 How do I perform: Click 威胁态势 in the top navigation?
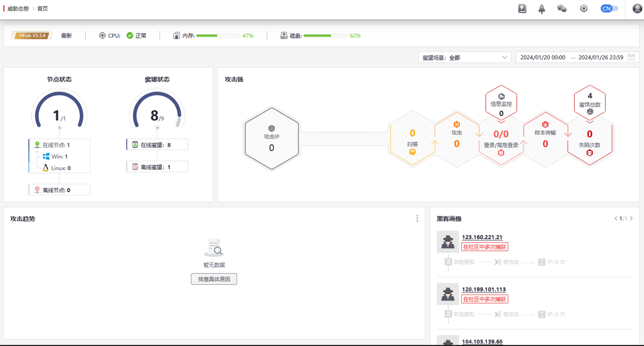click(17, 8)
